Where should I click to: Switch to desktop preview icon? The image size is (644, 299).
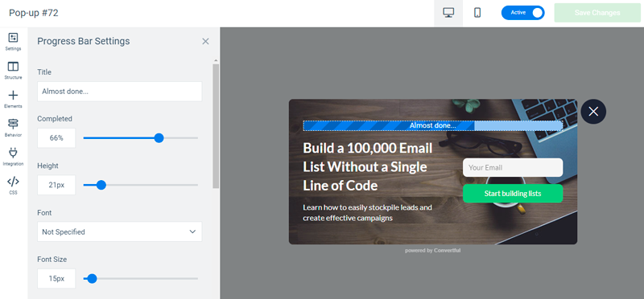tap(448, 13)
